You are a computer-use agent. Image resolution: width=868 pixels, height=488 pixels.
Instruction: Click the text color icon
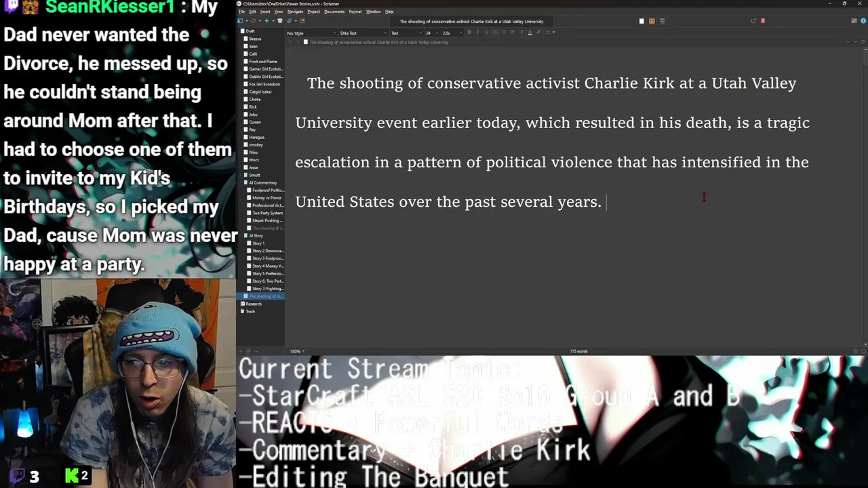click(530, 32)
